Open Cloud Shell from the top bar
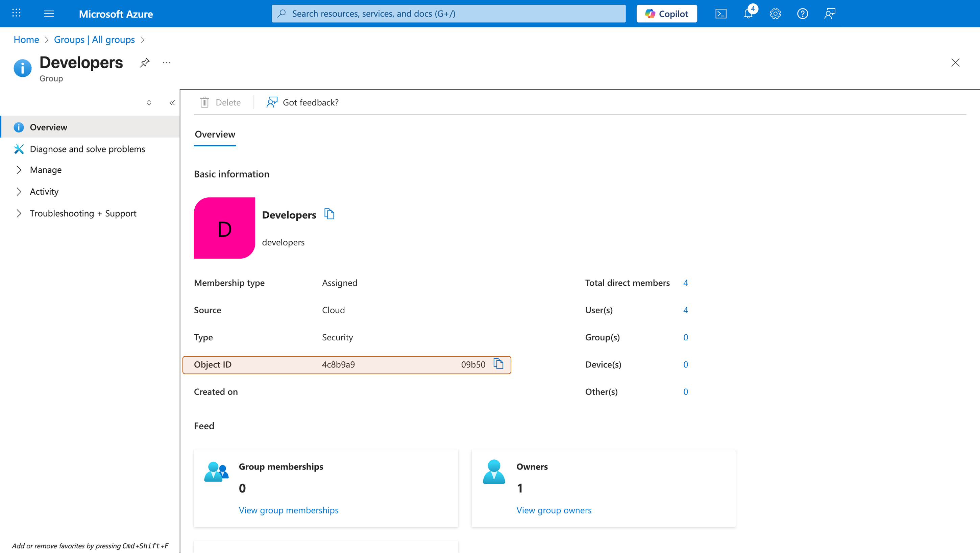The width and height of the screenshot is (980, 553). (x=721, y=13)
